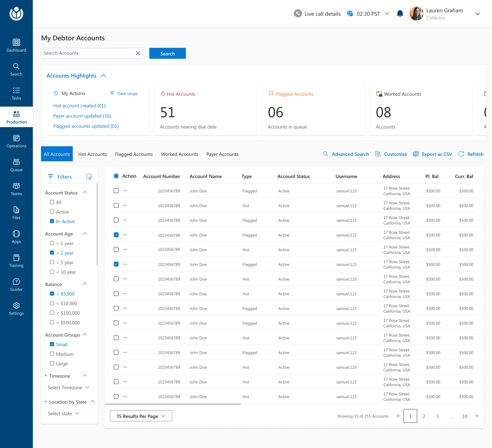Open the 15 Results Per Page dropdown

pyautogui.click(x=141, y=416)
